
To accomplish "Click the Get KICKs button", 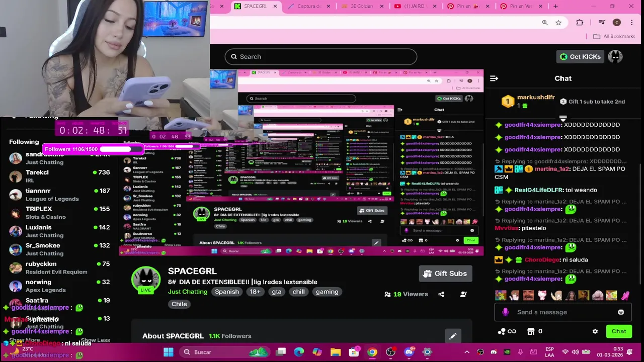I will tap(580, 57).
